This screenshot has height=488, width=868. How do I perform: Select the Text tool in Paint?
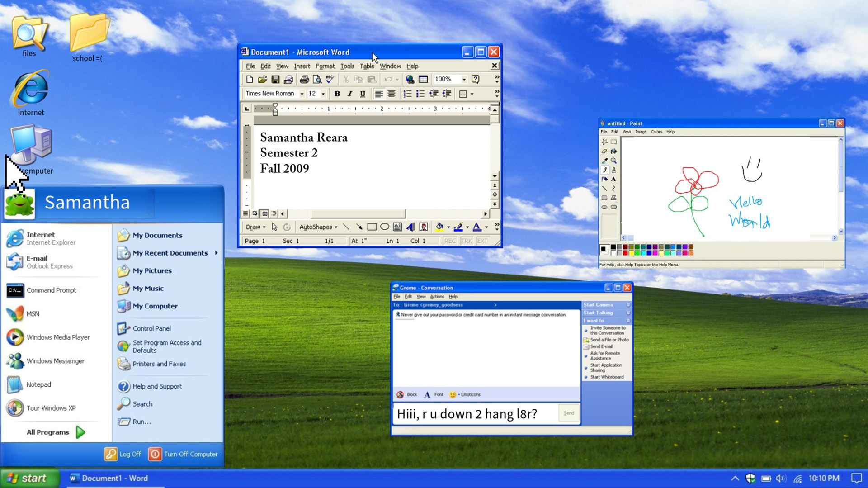pos(613,179)
